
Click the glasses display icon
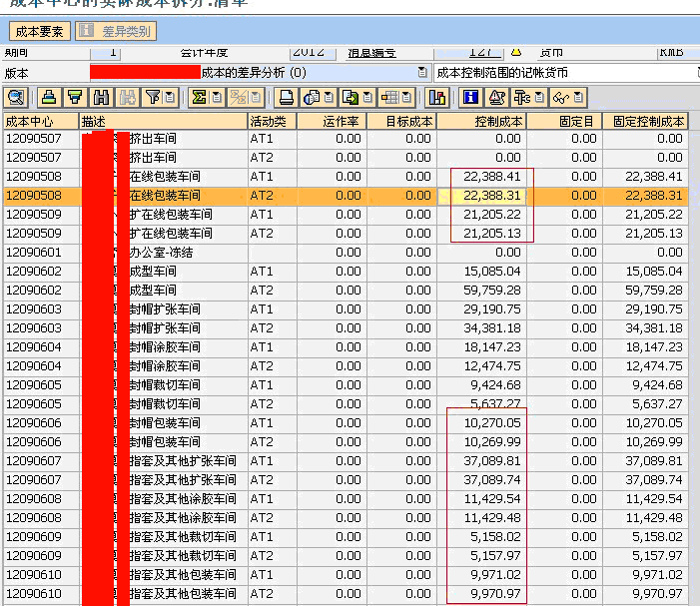coord(561,97)
